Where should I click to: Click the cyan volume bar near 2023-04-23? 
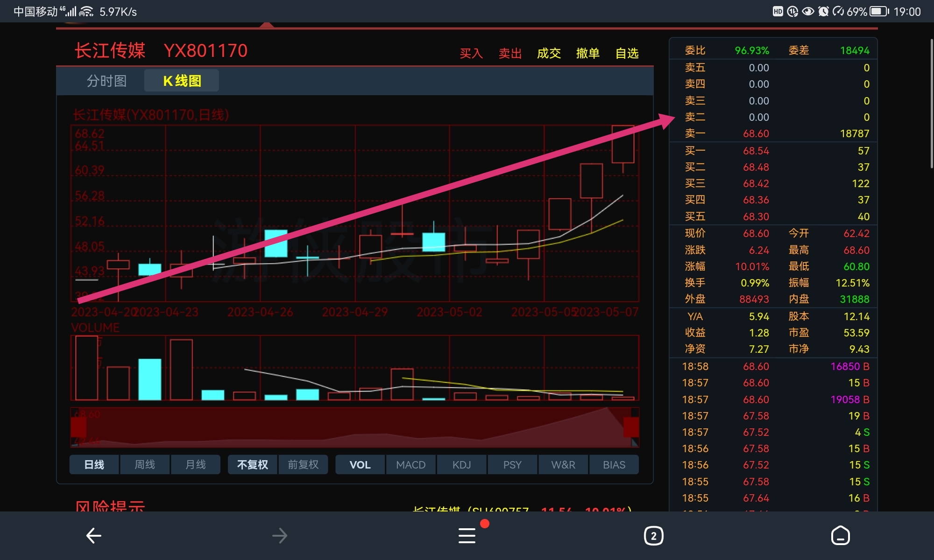click(x=150, y=379)
